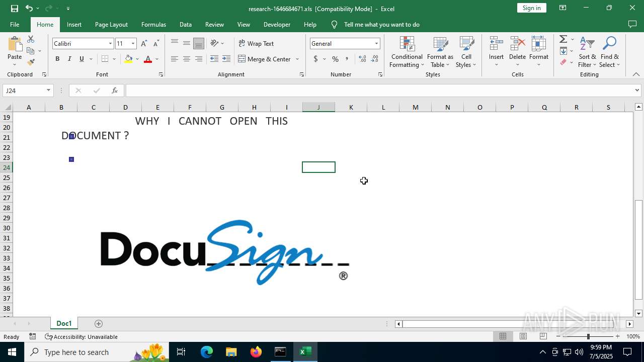This screenshot has height=362, width=644.
Task: Undo the last action
Action: point(29,9)
